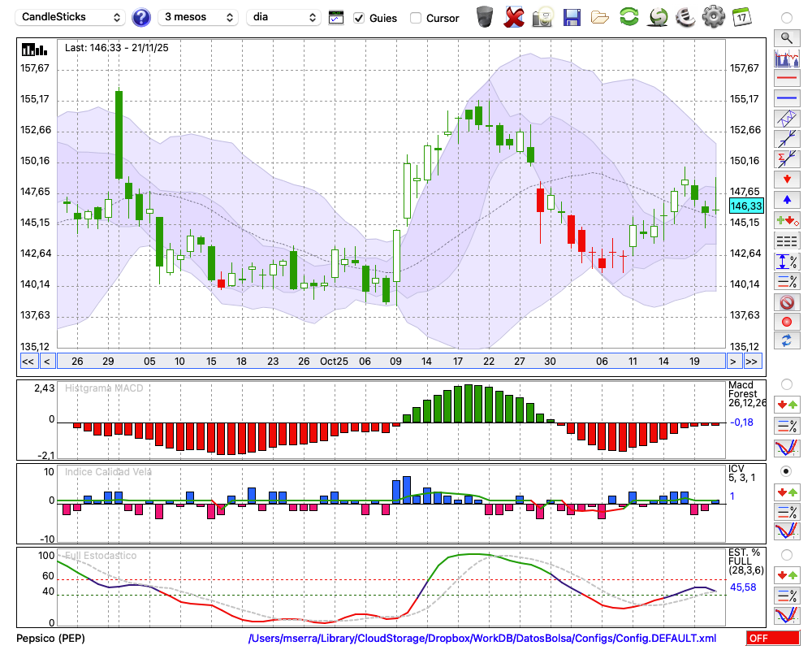Click the >> jump to end button
Image resolution: width=812 pixels, height=650 pixels.
[x=752, y=361]
